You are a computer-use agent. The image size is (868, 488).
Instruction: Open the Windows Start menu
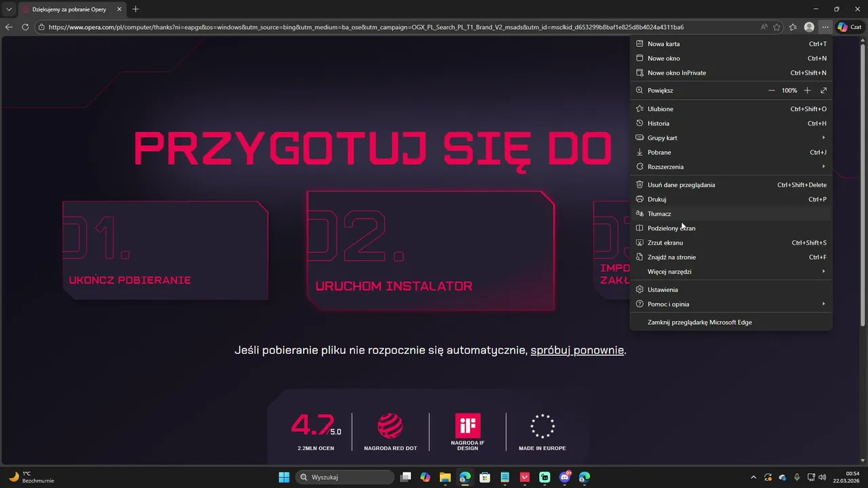284,477
